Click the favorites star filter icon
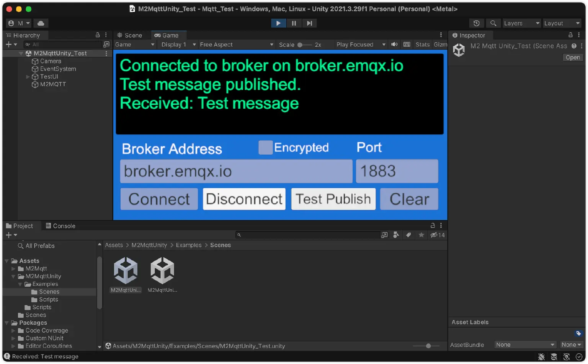This screenshot has height=364, width=588. (421, 235)
